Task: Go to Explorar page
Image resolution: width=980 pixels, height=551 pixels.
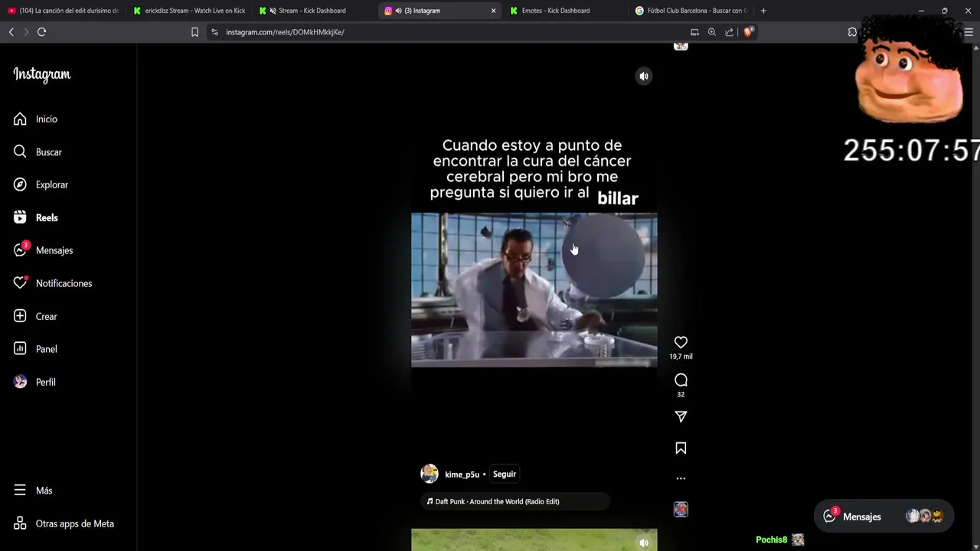Action: click(41, 185)
